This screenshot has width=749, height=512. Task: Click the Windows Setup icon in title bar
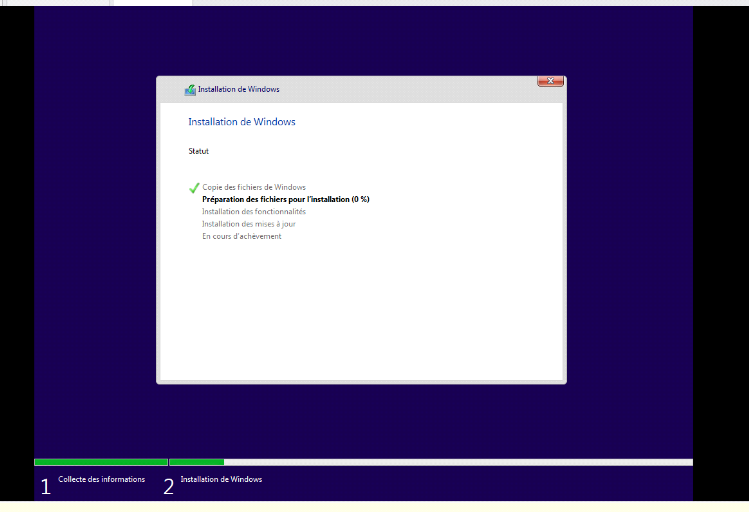pos(190,89)
